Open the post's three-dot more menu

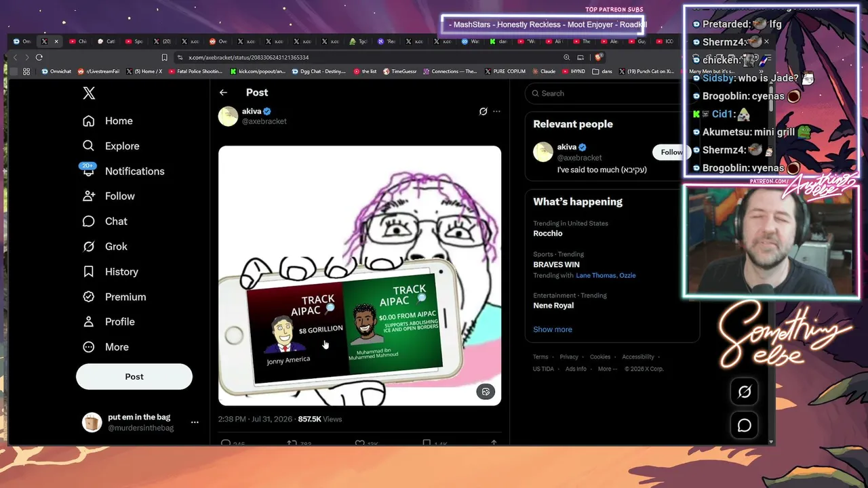pos(496,111)
